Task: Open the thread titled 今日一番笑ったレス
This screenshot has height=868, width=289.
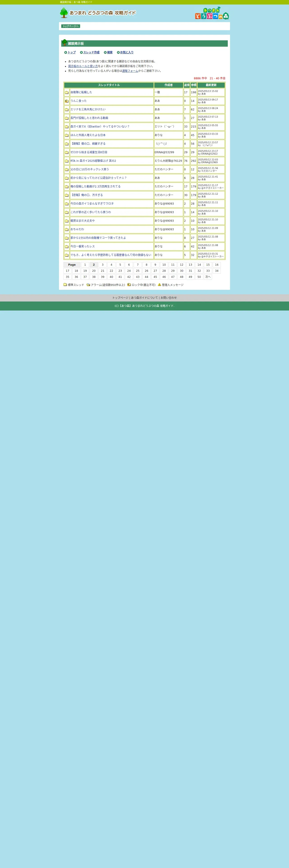Action: [82, 246]
